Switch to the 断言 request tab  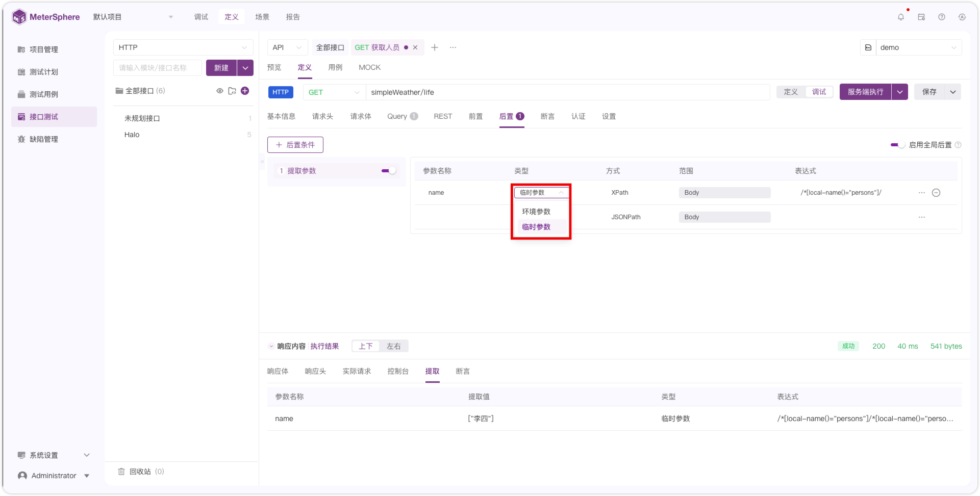547,117
